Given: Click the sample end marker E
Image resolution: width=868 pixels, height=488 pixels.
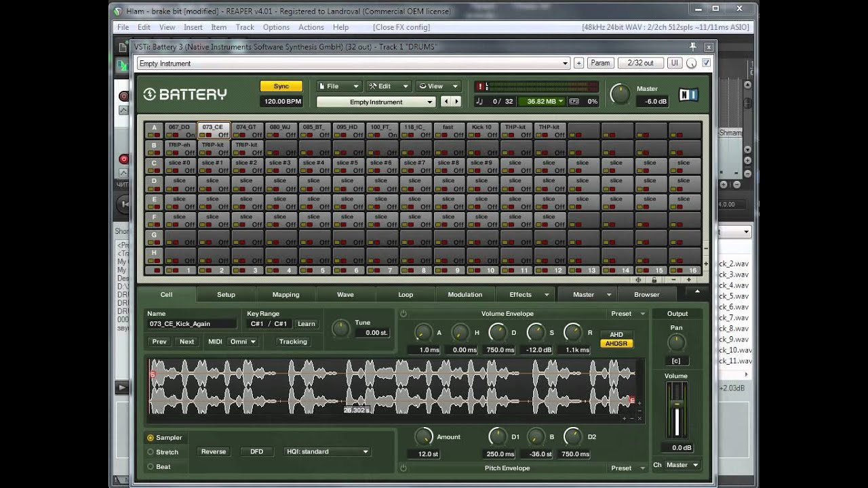Looking at the screenshot, I should click(x=632, y=401).
